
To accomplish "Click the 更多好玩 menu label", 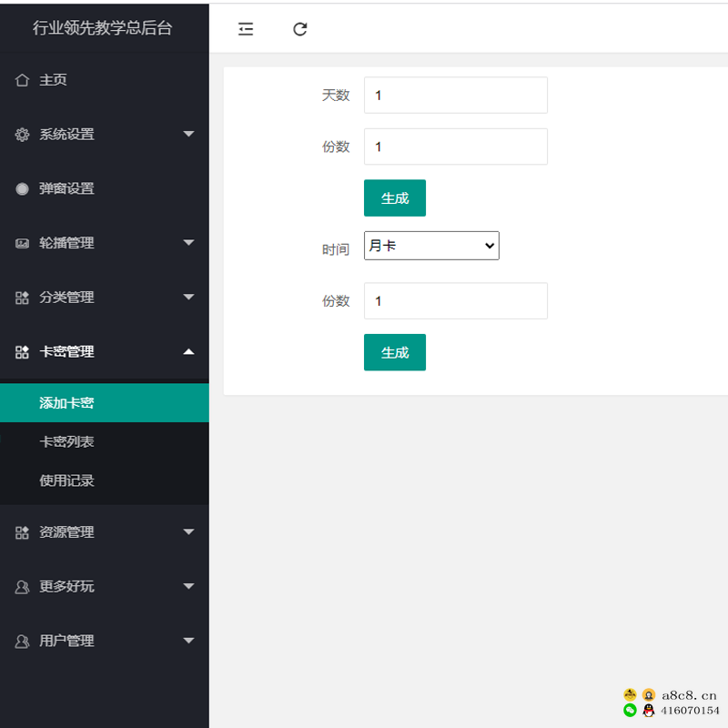I will [66, 586].
